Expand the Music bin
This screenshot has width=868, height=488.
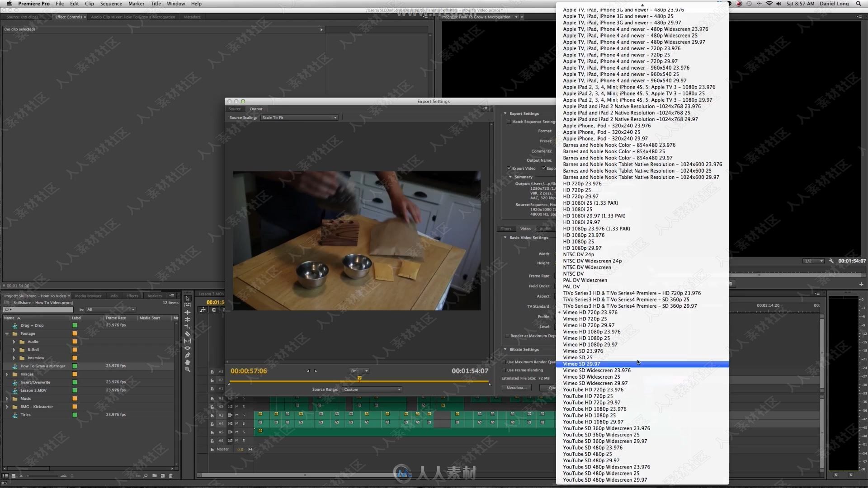(7, 399)
